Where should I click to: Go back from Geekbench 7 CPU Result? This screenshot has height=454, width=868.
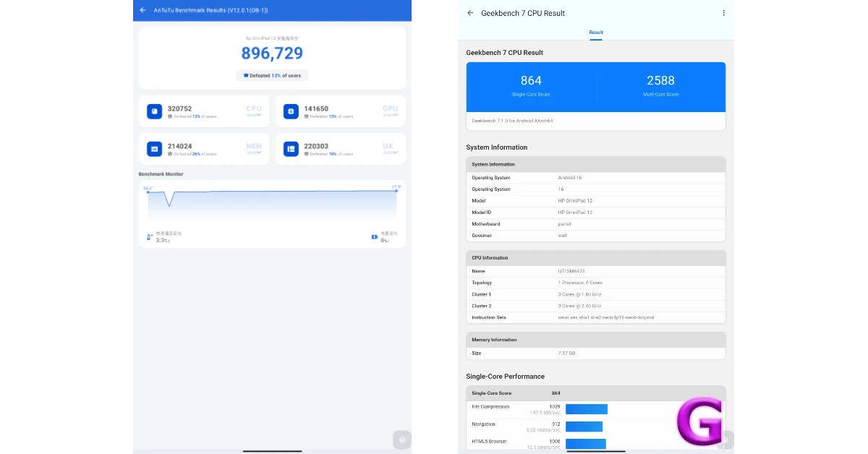point(471,13)
